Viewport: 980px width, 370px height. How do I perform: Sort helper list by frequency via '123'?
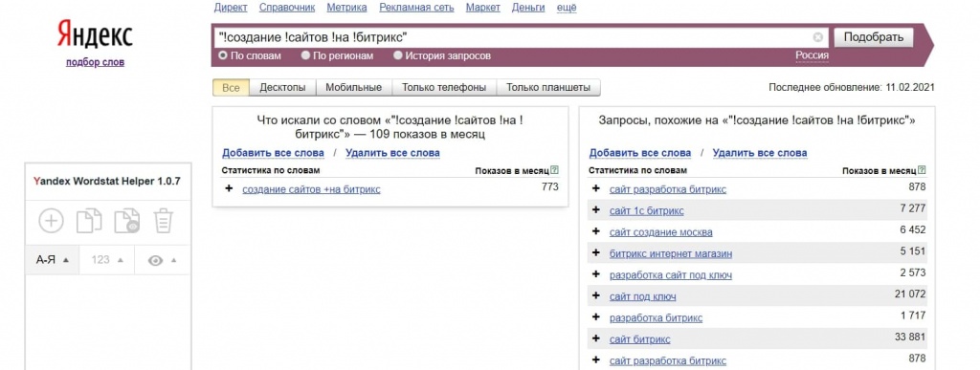(107, 260)
